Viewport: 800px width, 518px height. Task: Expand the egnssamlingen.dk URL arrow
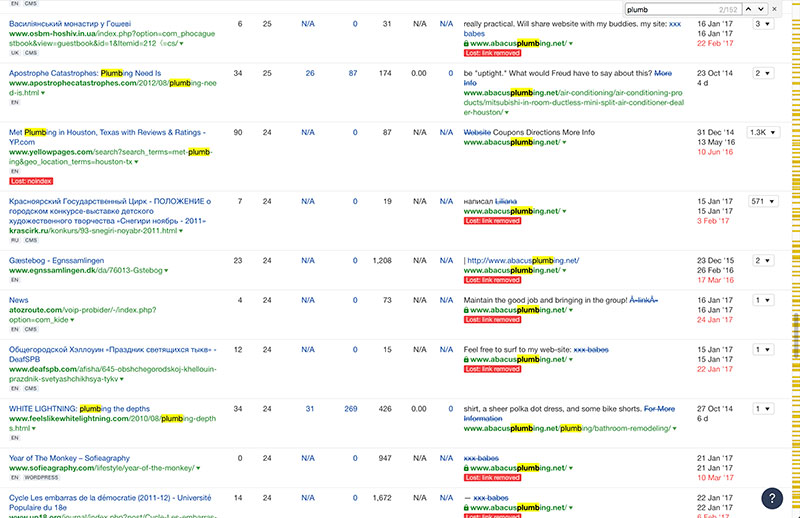click(x=166, y=270)
